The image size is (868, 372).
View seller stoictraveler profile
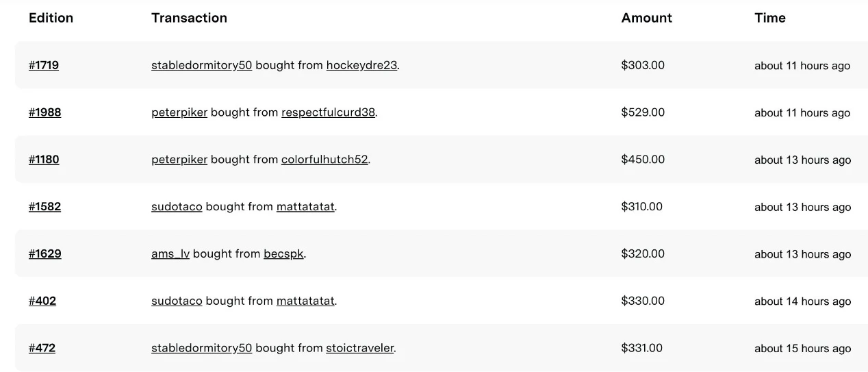coord(360,348)
